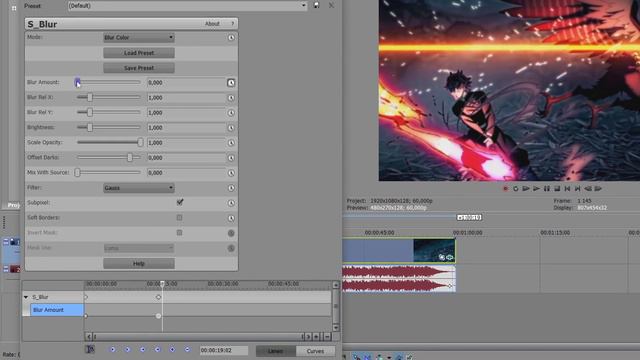Click the red Record button in preview transport

coord(505,189)
